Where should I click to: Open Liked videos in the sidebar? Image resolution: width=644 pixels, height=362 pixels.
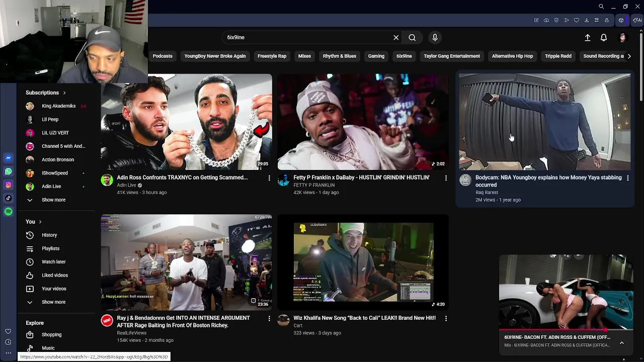point(55,275)
